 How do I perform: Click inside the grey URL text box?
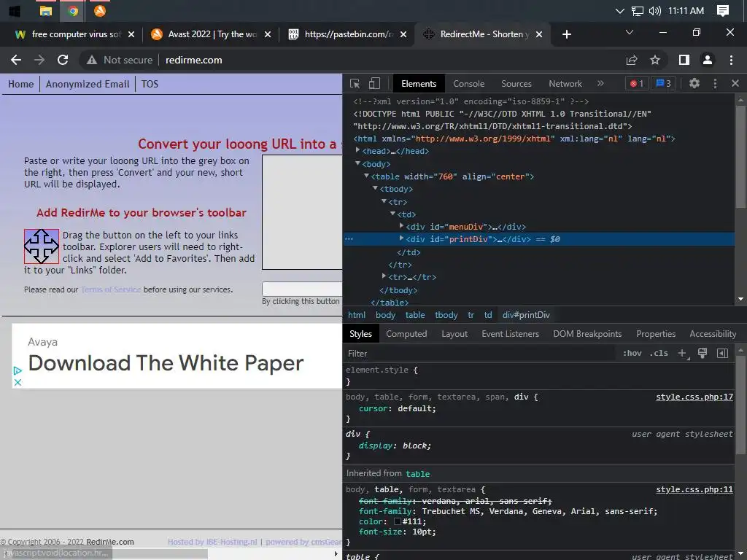click(302, 212)
